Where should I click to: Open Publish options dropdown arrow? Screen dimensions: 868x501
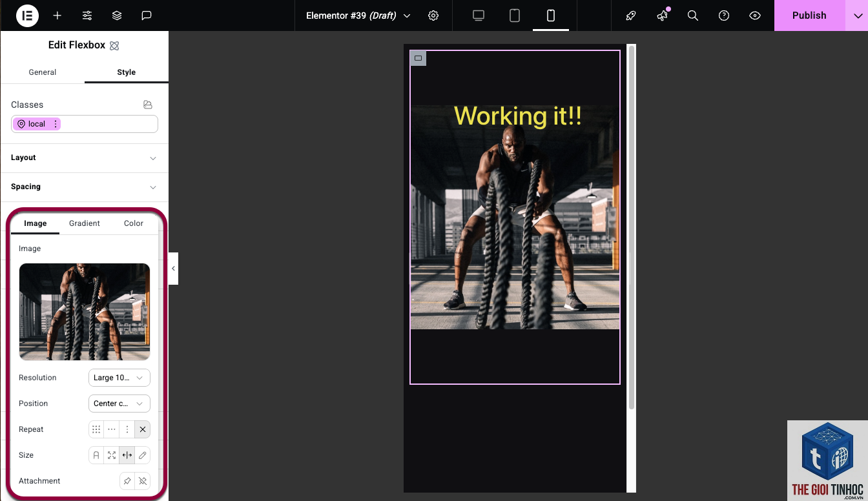[x=856, y=15]
